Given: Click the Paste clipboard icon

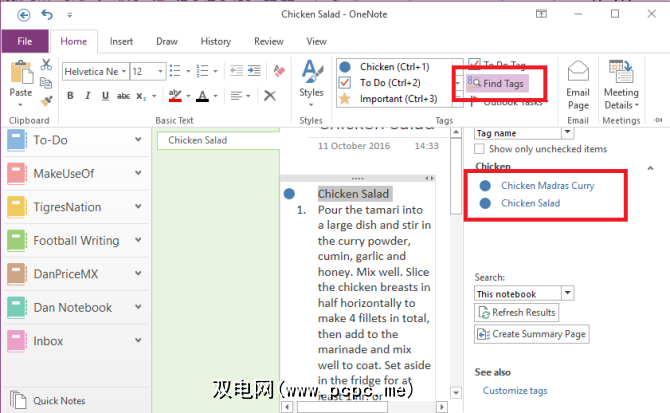Looking at the screenshot, I should 21,72.
